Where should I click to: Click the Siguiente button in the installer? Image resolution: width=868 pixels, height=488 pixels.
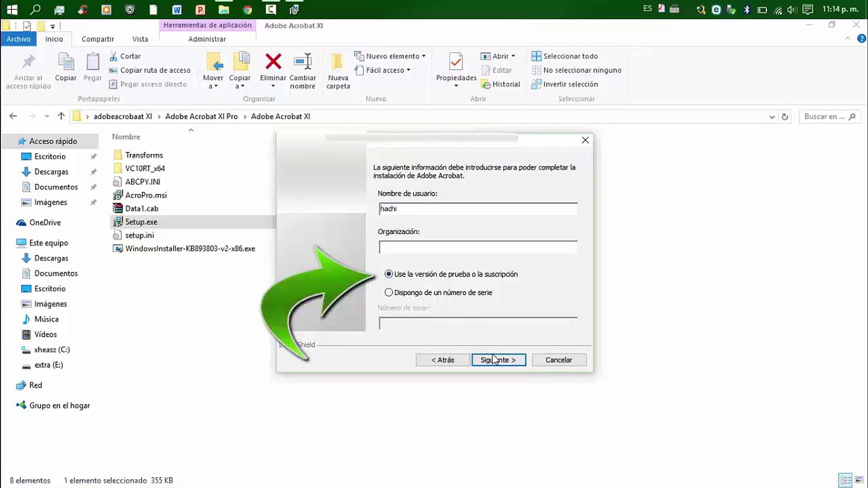pos(498,360)
